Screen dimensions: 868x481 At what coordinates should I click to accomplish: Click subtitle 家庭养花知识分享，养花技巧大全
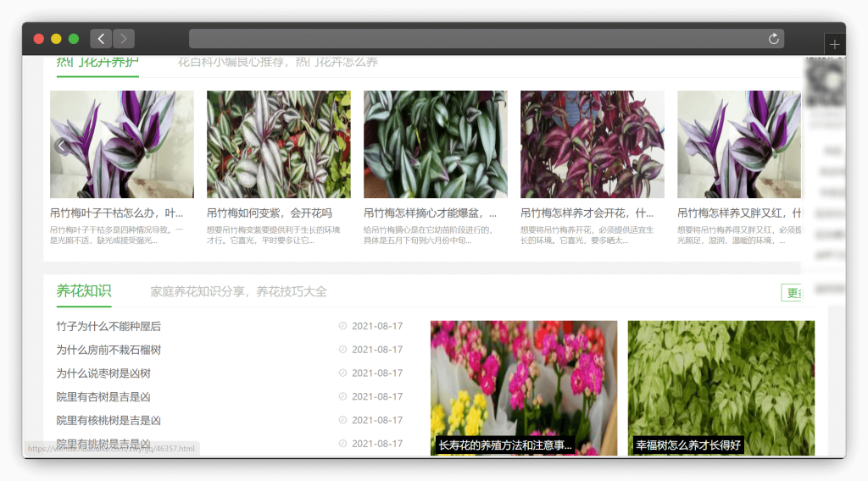click(238, 291)
